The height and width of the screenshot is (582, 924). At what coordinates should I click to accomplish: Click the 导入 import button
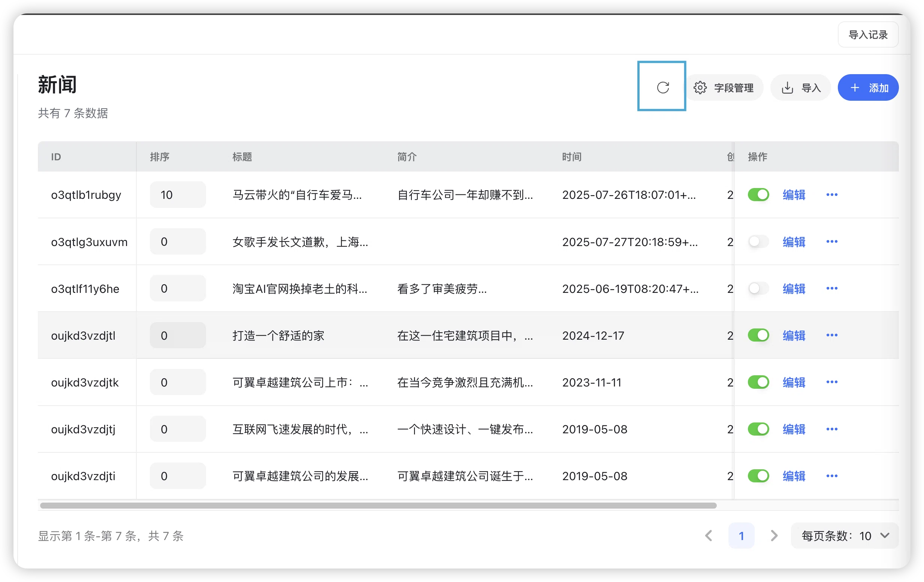coord(801,88)
